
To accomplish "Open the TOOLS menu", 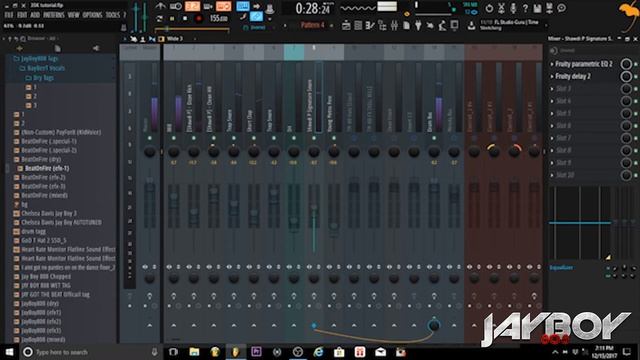I will [113, 15].
